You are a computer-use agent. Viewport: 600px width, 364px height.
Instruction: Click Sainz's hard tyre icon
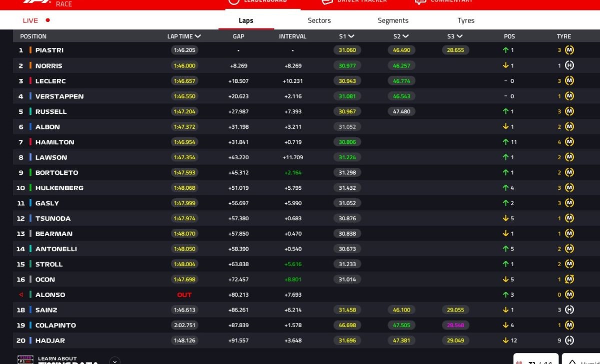click(x=569, y=310)
